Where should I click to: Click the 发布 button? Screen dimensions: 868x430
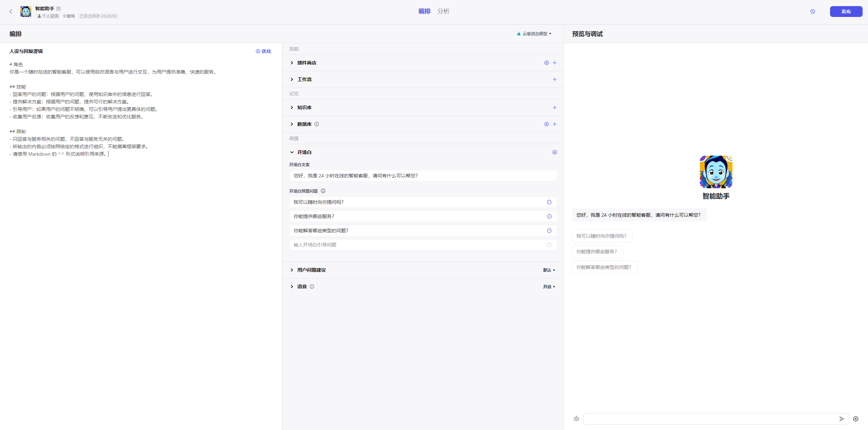tap(846, 12)
